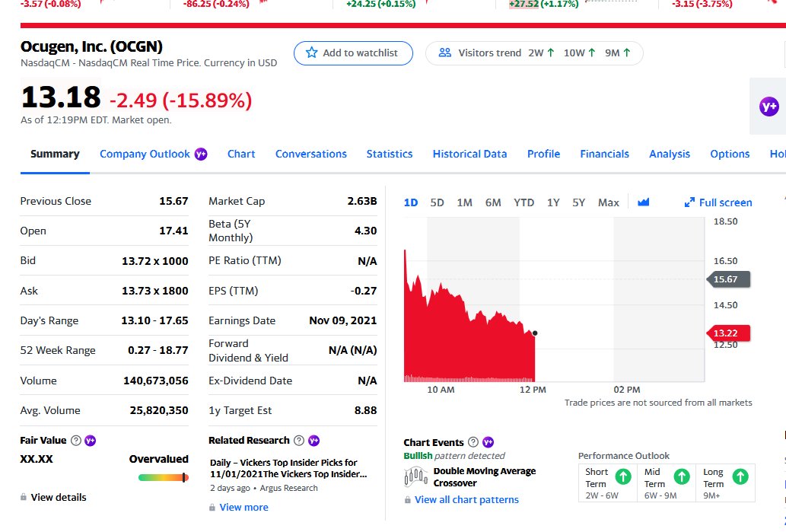Click the red 13.22 price chart label
The height and width of the screenshot is (532, 786).
click(x=728, y=333)
